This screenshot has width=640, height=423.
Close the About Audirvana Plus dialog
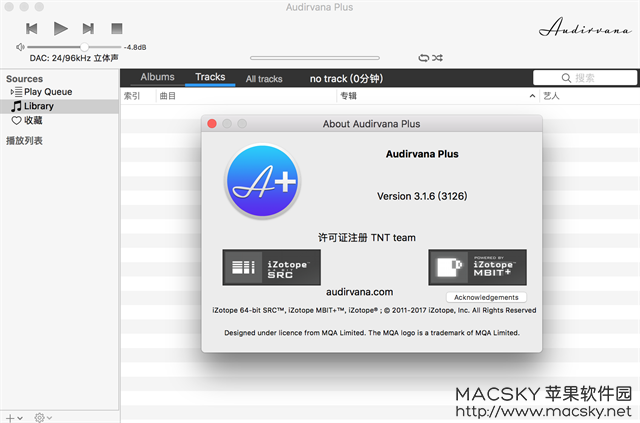pos(212,124)
